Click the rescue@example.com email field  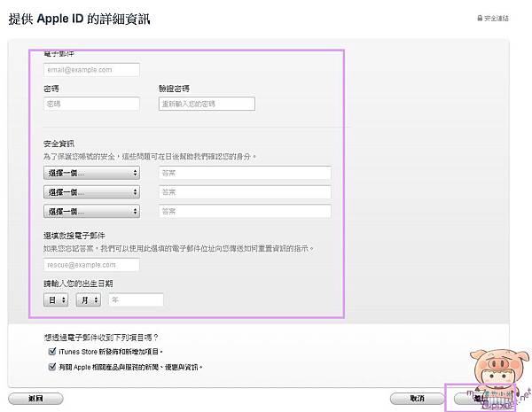tap(91, 265)
